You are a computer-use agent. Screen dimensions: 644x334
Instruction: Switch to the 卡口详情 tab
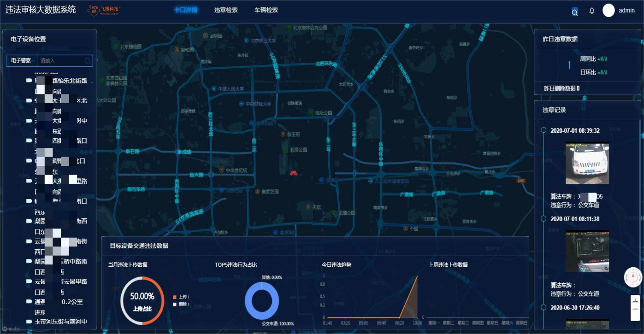point(186,10)
